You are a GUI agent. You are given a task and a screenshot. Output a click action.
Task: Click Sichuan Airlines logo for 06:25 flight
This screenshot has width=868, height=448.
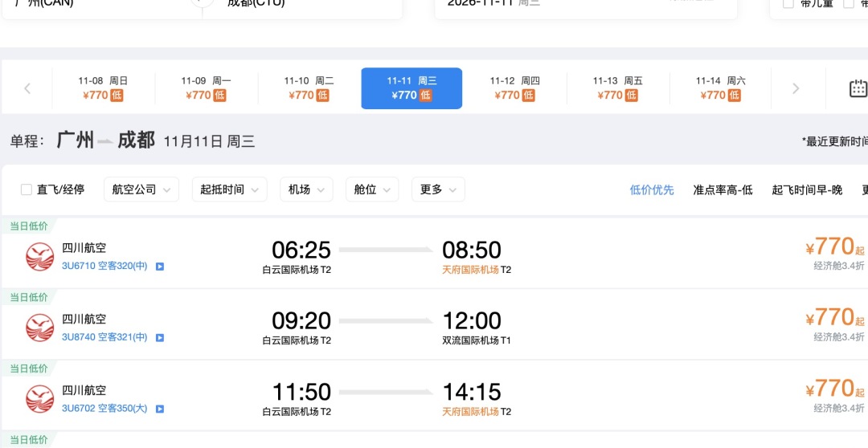pyautogui.click(x=40, y=257)
